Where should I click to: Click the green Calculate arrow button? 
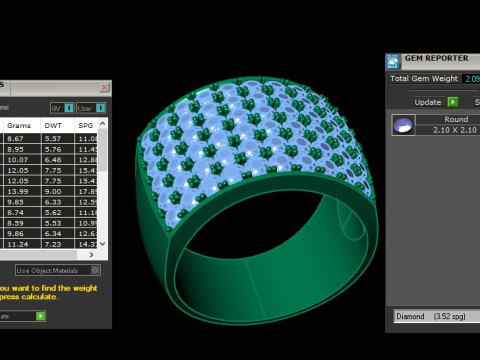tap(40, 316)
